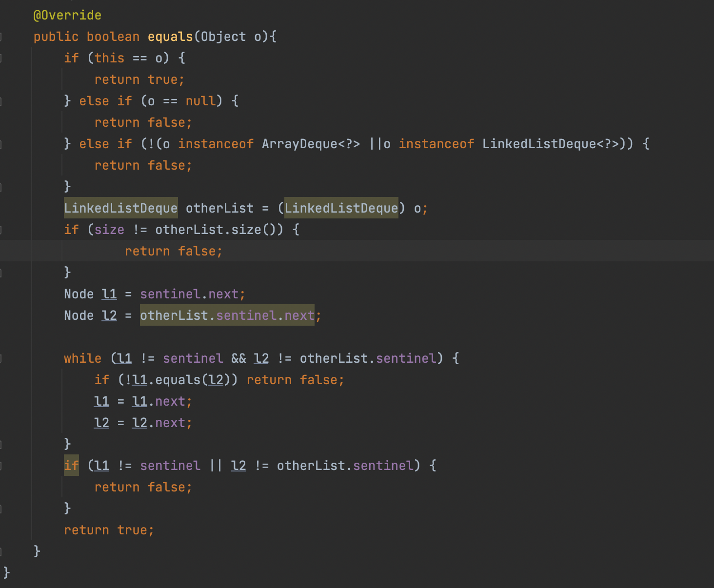
Task: Click highlighted LinkedListDeque declaration type
Action: coord(120,209)
